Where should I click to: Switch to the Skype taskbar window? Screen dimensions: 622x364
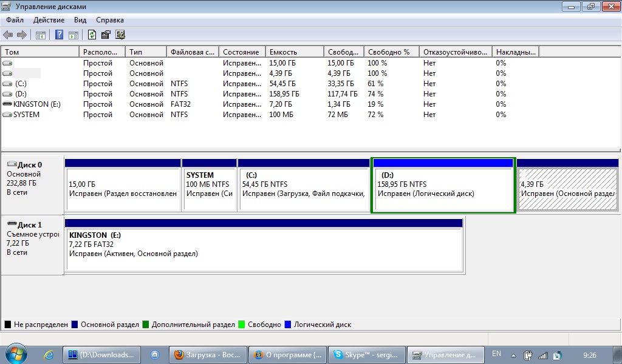[x=367, y=355]
